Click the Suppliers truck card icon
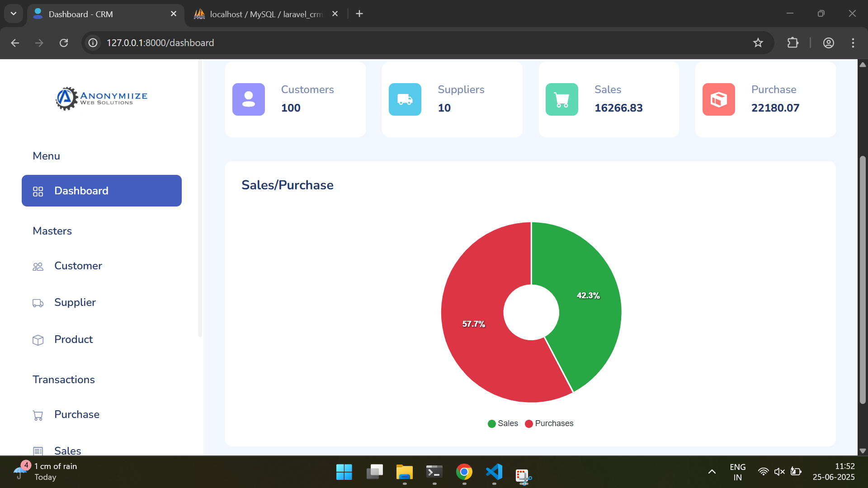 click(x=405, y=99)
